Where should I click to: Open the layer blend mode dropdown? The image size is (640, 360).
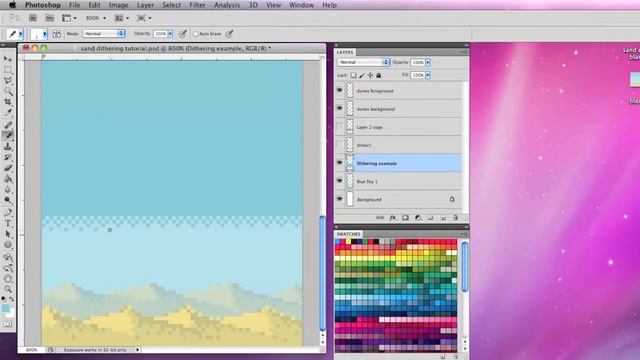[363, 62]
